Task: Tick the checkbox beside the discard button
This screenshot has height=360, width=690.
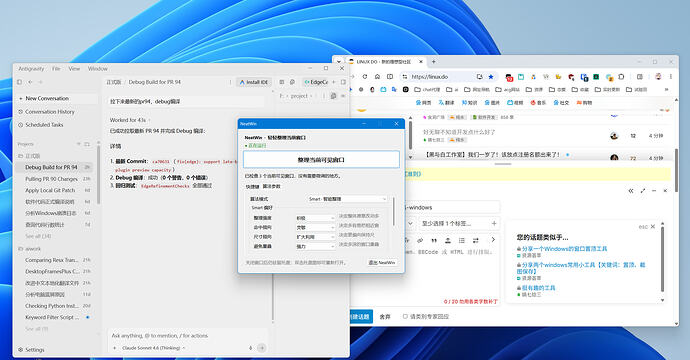Action: 405,316
